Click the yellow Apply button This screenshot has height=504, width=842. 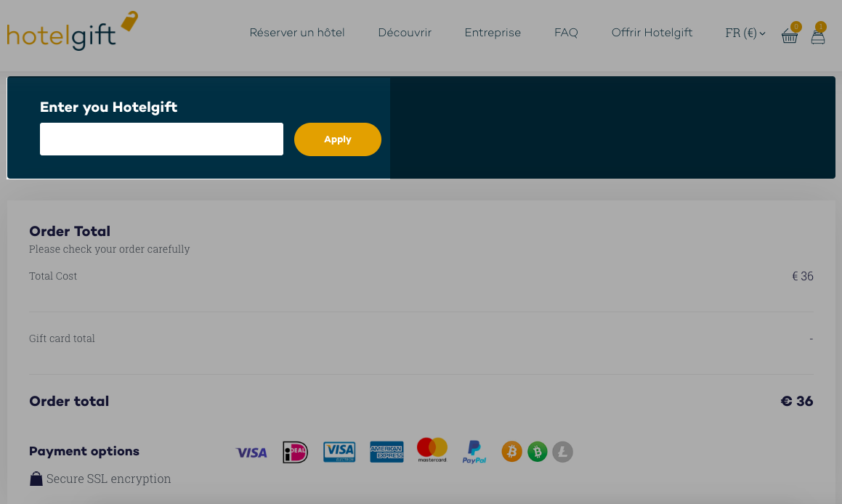tap(338, 139)
